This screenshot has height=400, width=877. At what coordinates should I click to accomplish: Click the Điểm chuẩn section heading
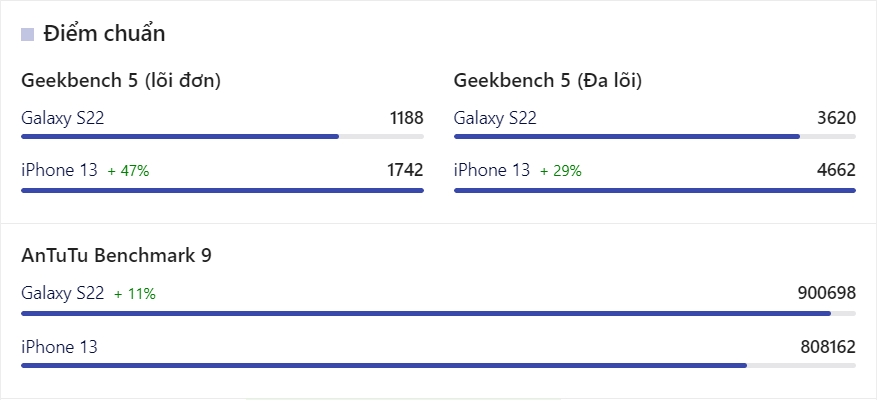point(105,34)
